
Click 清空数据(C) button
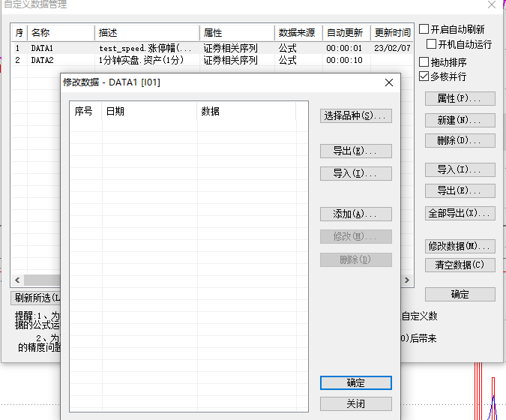[460, 265]
